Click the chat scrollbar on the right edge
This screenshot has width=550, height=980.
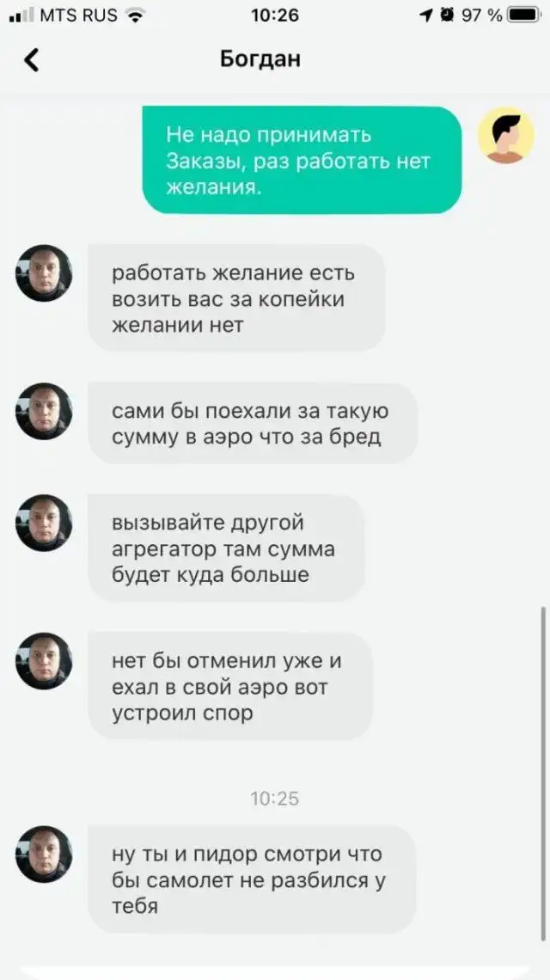[543, 773]
